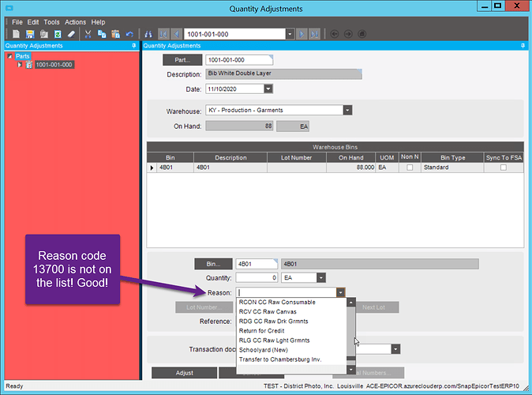Open the Edit menu
532x395 pixels.
[33, 22]
